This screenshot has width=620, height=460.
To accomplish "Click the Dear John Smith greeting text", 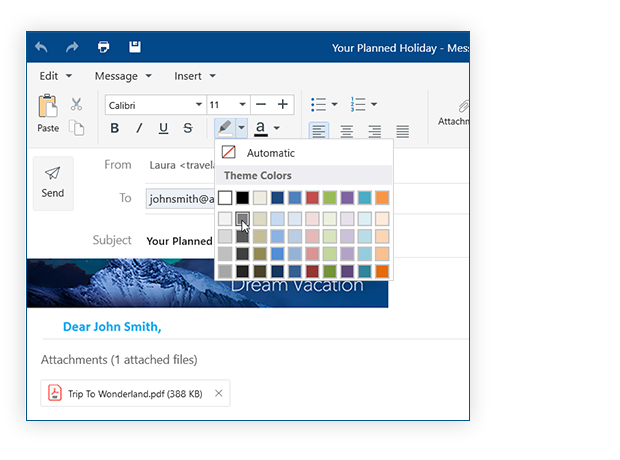I will tap(112, 327).
